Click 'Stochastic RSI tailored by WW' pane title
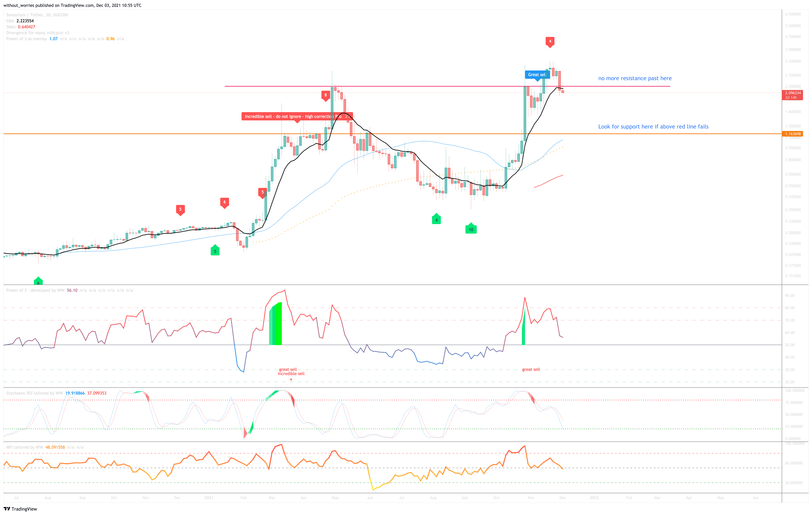 (x=34, y=393)
